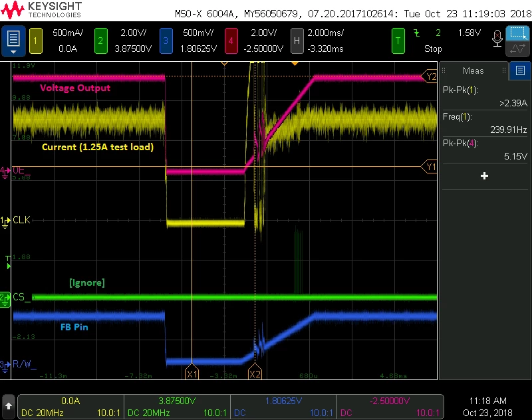The width and height of the screenshot is (532, 420).
Task: Click the -3.320ms delay value
Action: point(325,49)
